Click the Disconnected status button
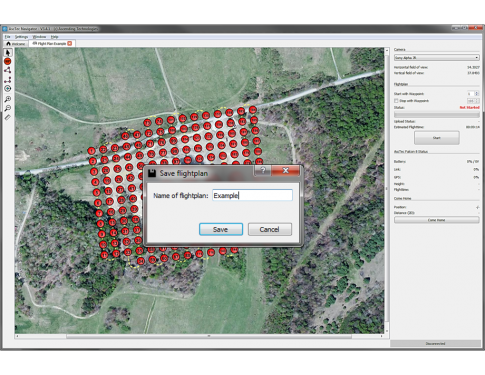Screen dimensions: 485x375 [435, 343]
